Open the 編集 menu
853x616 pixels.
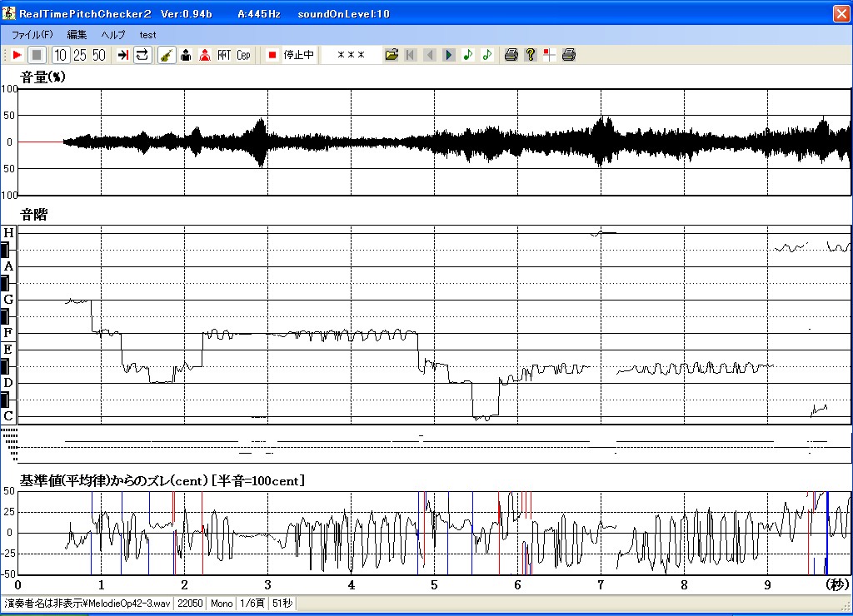pyautogui.click(x=77, y=35)
